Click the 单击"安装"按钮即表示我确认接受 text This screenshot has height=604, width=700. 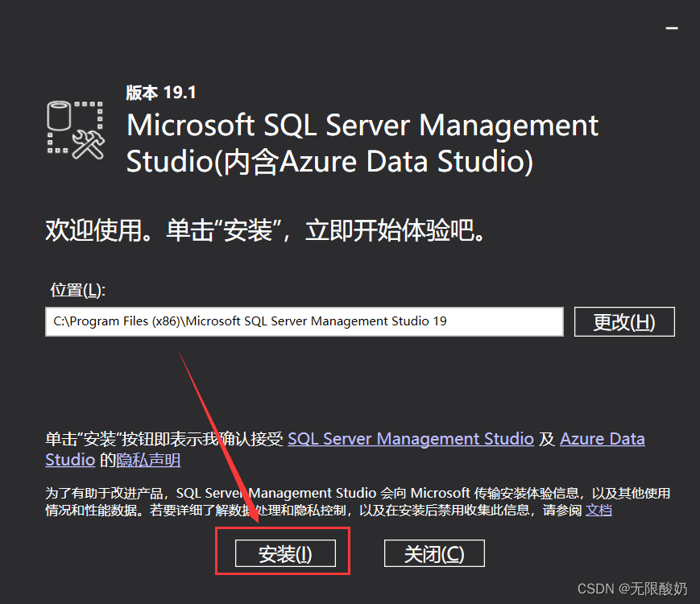164,439
